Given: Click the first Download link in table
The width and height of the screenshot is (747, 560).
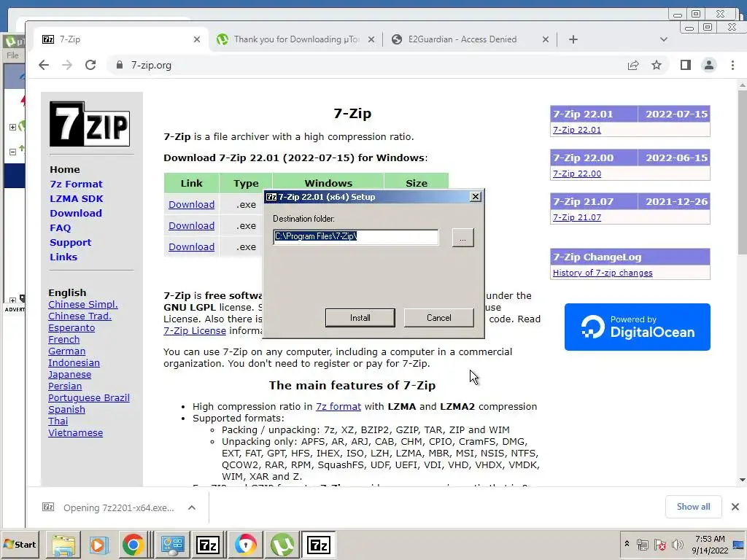Looking at the screenshot, I should (x=192, y=204).
